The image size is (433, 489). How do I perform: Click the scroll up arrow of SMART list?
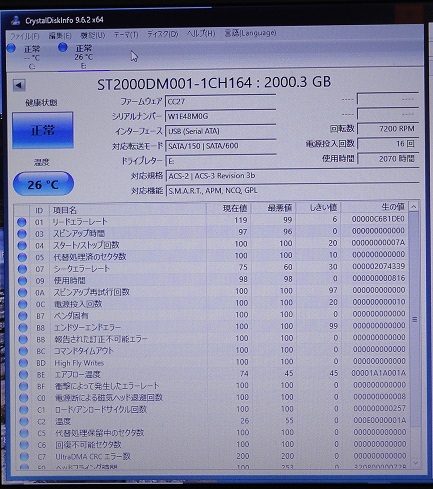[413, 207]
